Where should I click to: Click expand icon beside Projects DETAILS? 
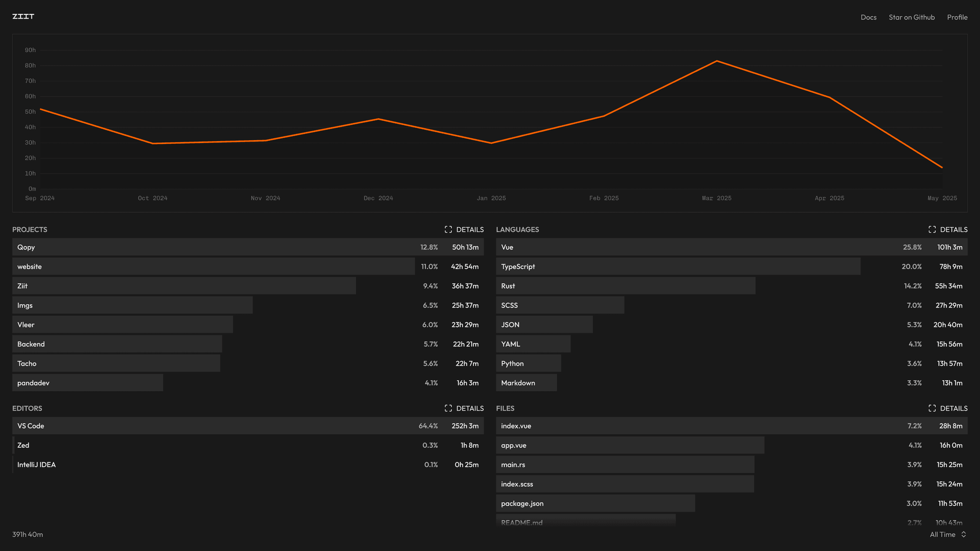pyautogui.click(x=448, y=230)
